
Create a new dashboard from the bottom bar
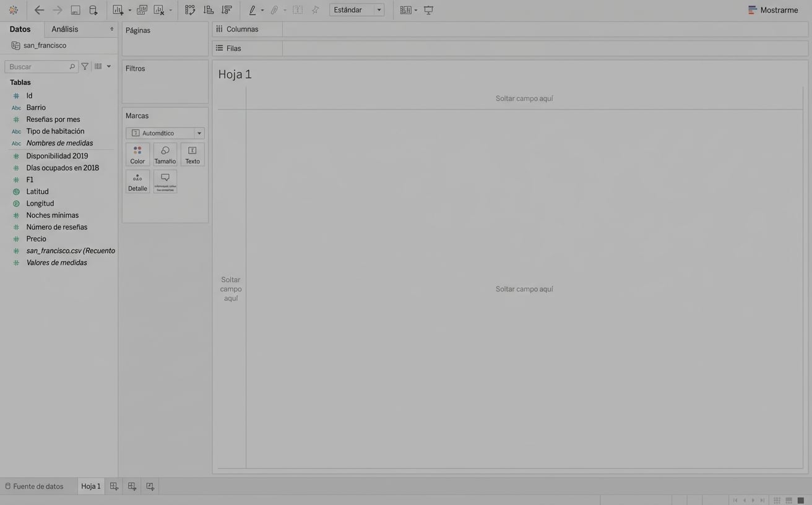tap(131, 486)
